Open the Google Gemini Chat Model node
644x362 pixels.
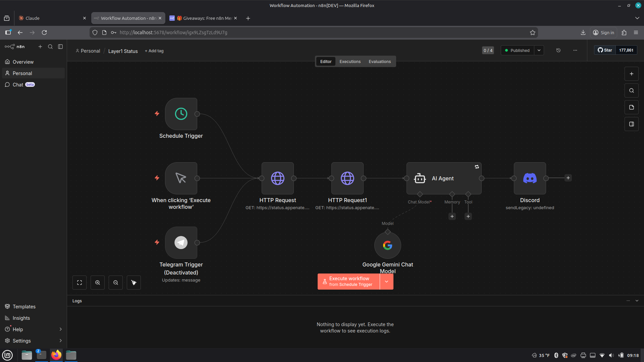pyautogui.click(x=387, y=245)
